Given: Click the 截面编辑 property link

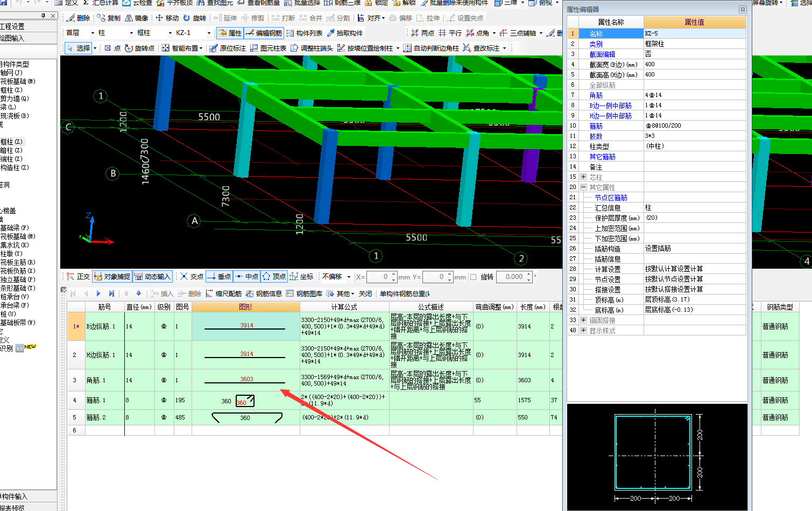Looking at the screenshot, I should tap(602, 54).
